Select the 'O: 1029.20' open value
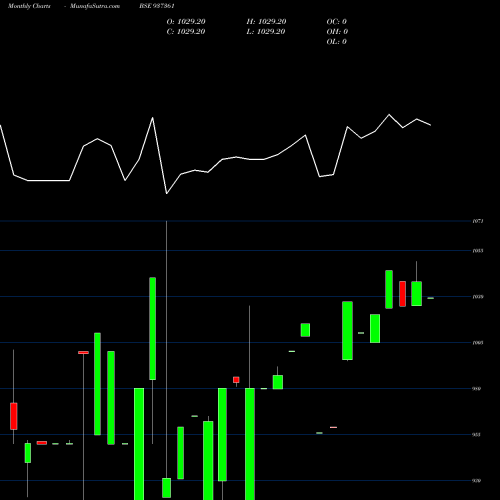The width and height of the screenshot is (500, 500). 186,22
